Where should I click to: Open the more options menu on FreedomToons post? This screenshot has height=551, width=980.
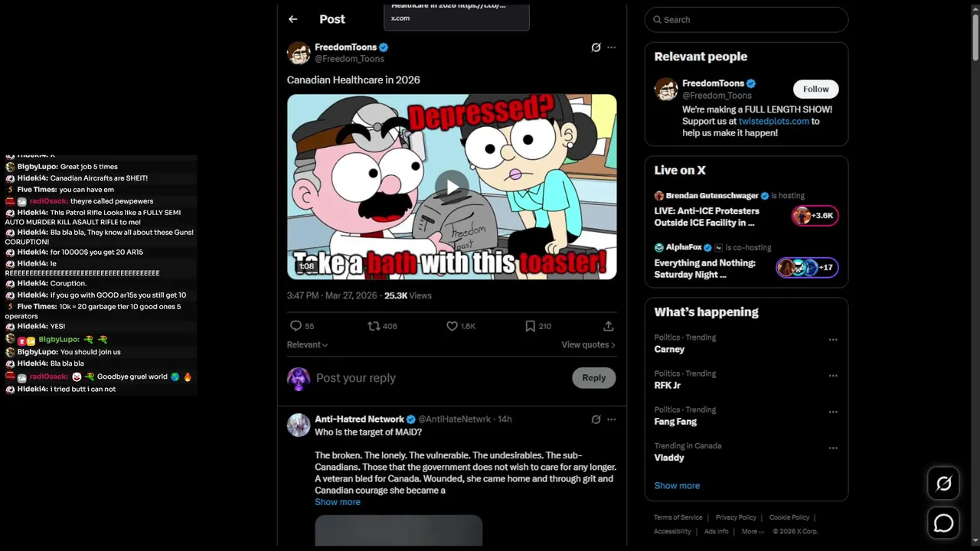tap(611, 47)
